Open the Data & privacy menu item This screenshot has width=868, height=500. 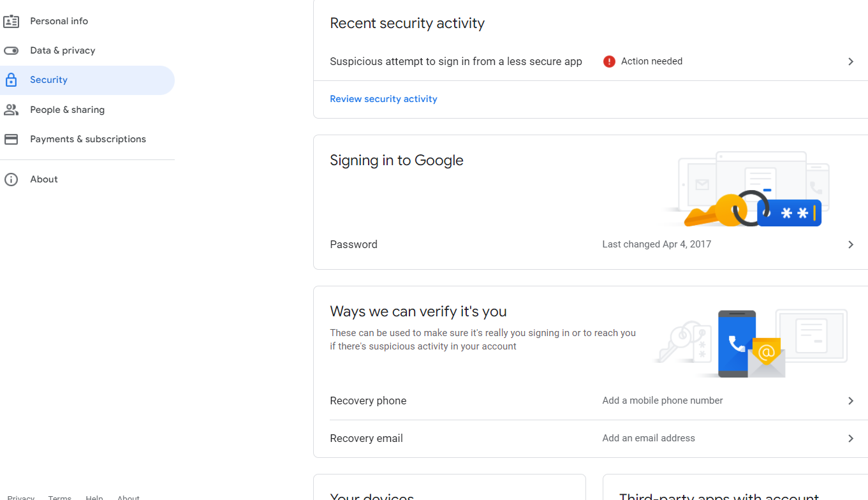point(63,50)
